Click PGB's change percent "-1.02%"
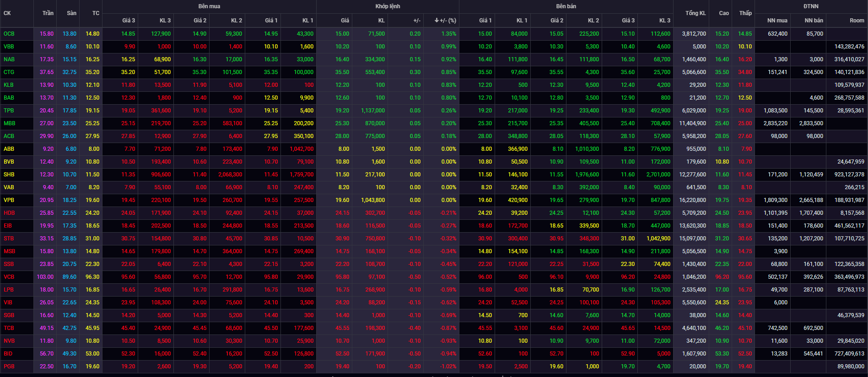 (448, 366)
